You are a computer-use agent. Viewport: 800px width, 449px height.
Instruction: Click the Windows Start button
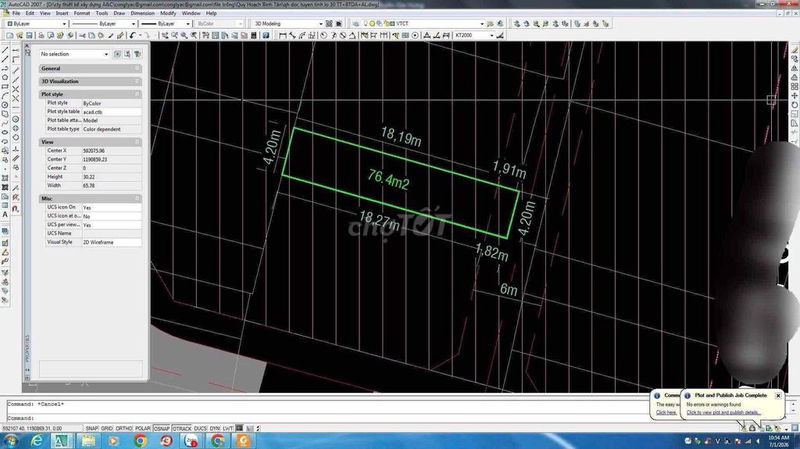pos(10,440)
